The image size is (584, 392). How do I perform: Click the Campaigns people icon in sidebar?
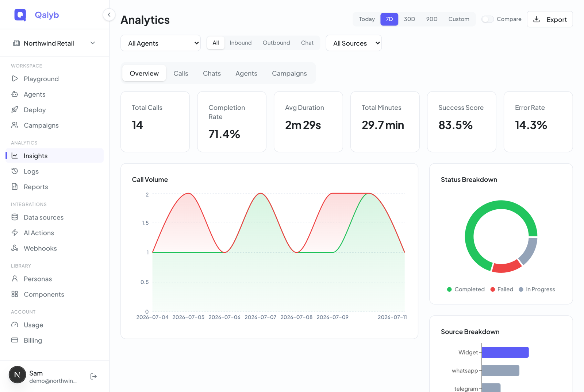15,125
